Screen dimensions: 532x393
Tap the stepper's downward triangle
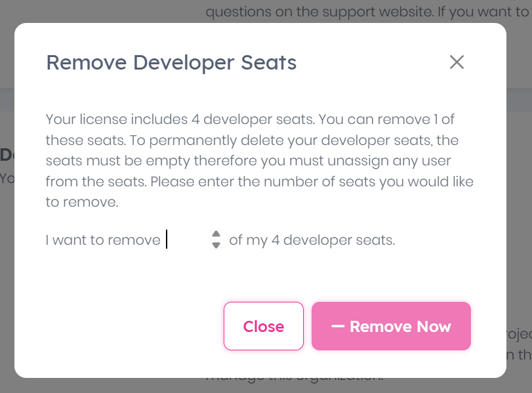click(216, 245)
